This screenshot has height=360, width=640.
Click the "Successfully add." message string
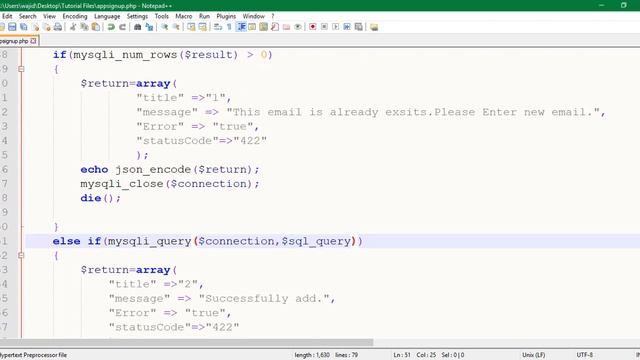coord(264,299)
